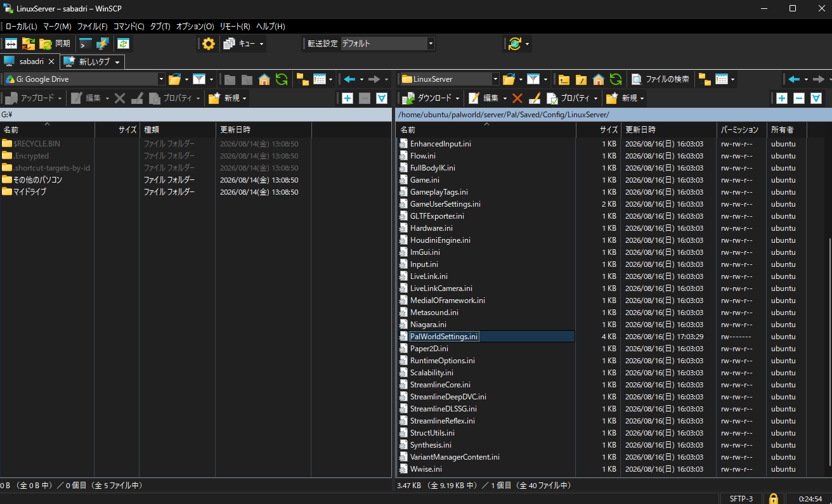Refresh the local panel with green arrows icon
Image resolution: width=832 pixels, height=504 pixels.
pos(282,79)
